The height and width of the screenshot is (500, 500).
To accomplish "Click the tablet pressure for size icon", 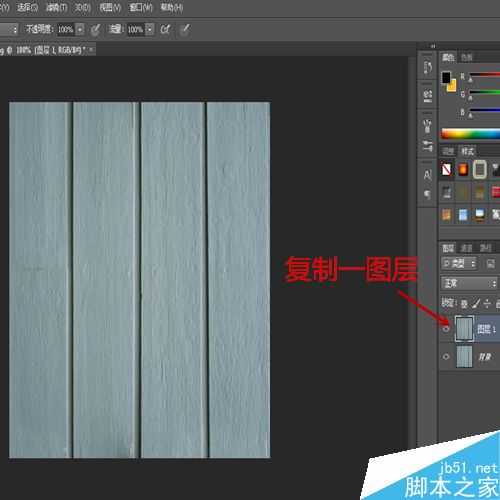I will point(185,30).
